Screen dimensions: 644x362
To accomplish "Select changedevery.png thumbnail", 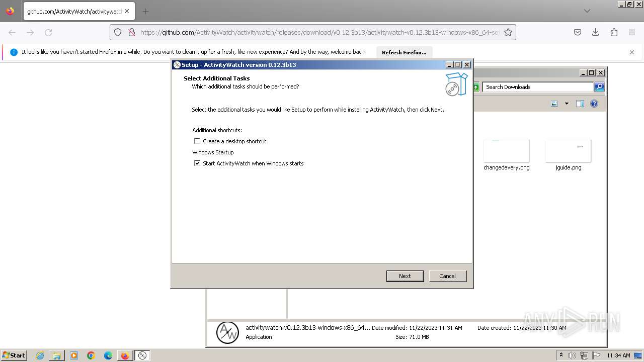I will tap(506, 151).
